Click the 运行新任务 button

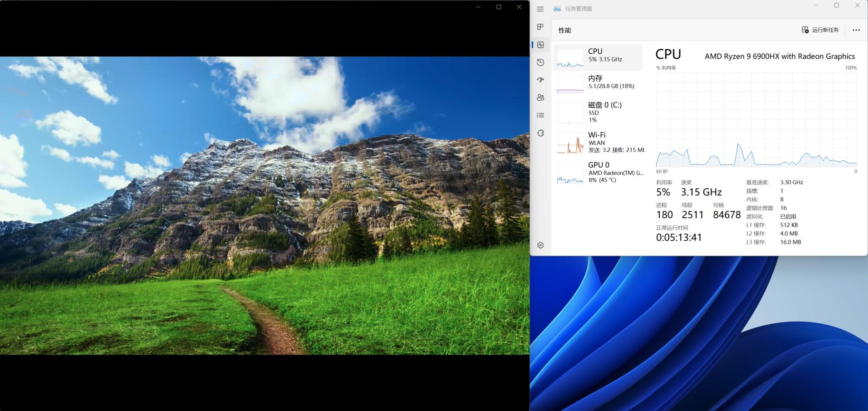click(820, 30)
